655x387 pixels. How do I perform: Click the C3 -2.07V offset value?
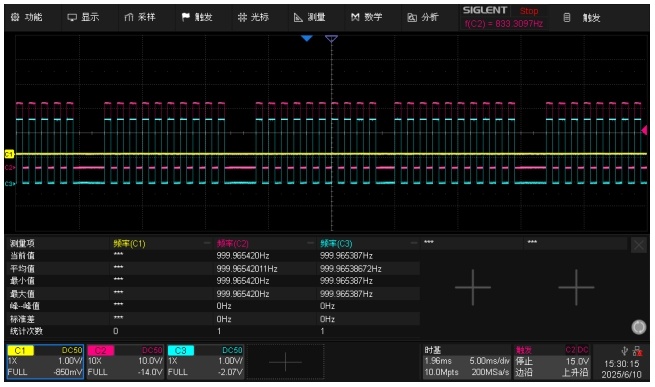point(230,372)
